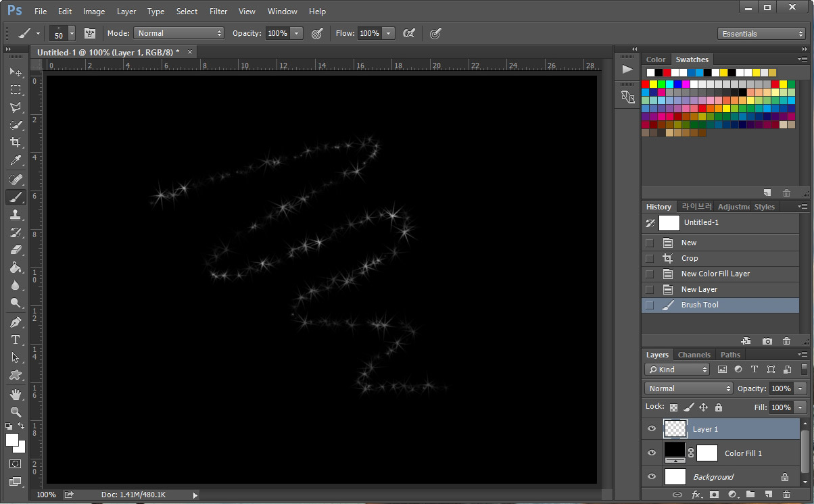Hide the Background layer eye
The height and width of the screenshot is (504, 814).
point(652,476)
